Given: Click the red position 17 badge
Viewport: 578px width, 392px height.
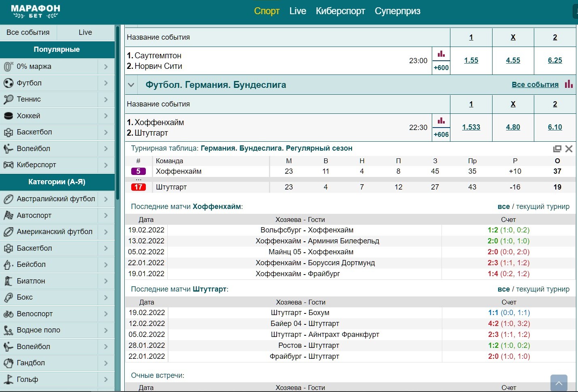Looking at the screenshot, I should 139,187.
